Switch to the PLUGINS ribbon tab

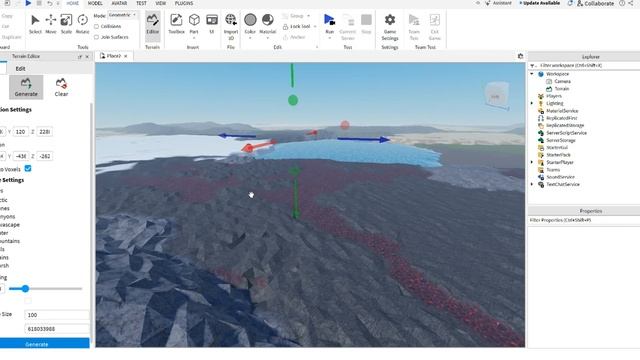point(184,3)
